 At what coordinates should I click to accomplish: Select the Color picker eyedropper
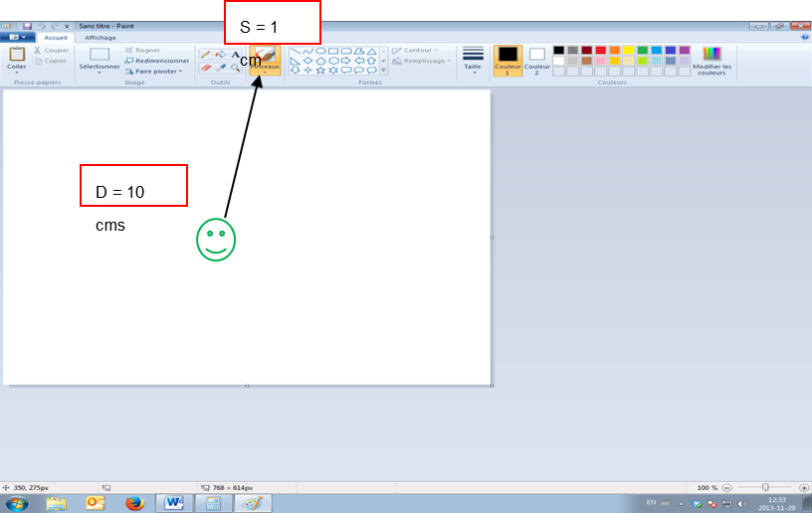[220, 68]
